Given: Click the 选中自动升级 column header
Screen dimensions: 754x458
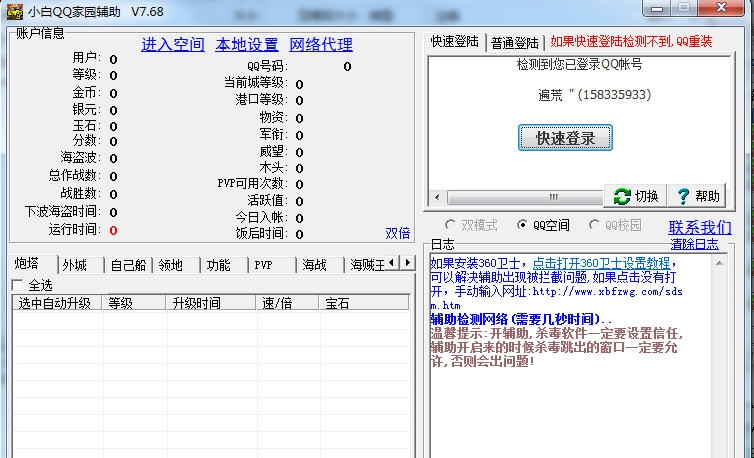Looking at the screenshot, I should [57, 303].
